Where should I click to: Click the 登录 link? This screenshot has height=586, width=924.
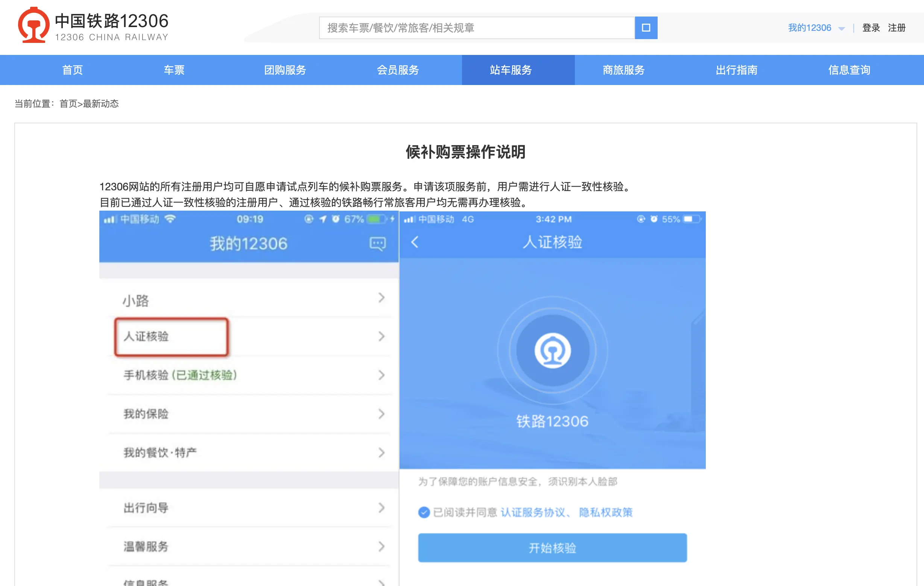871,27
